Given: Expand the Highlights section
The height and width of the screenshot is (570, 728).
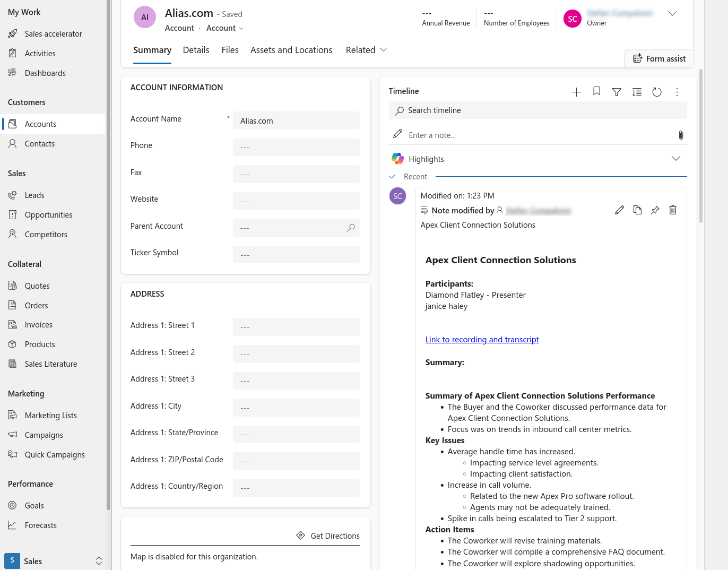Looking at the screenshot, I should tap(675, 159).
